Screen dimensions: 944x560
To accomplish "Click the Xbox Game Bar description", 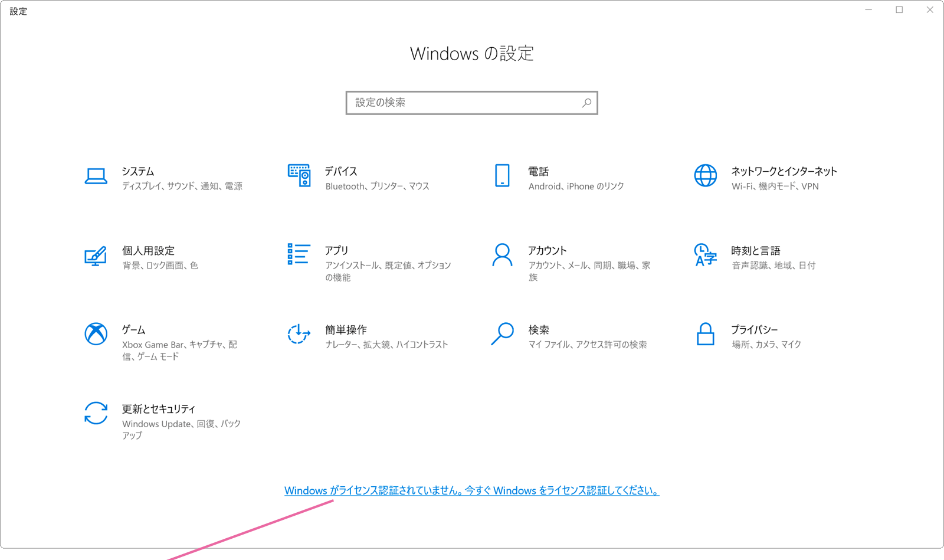I will [x=180, y=351].
